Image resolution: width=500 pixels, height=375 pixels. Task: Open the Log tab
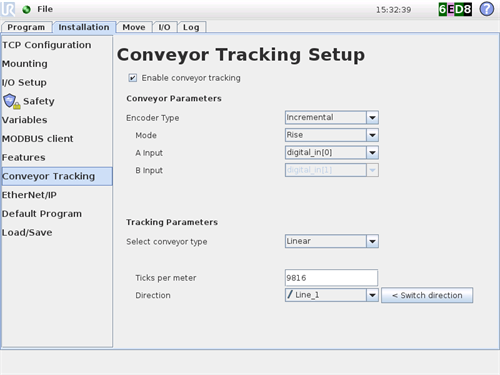click(191, 27)
